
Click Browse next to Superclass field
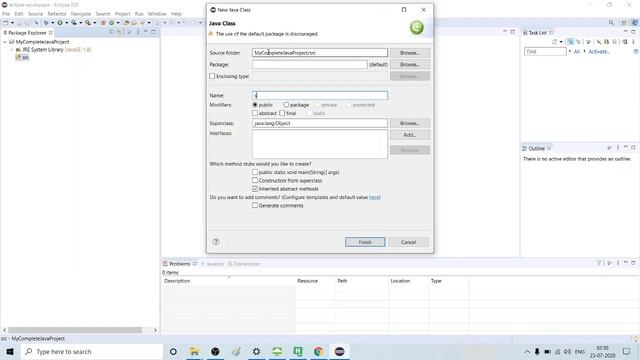(409, 123)
